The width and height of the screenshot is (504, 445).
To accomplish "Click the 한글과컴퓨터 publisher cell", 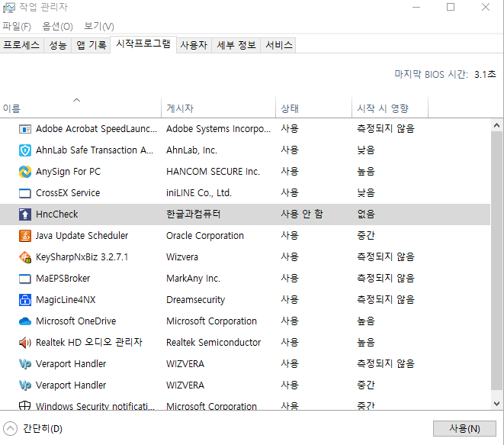I will coord(193,214).
